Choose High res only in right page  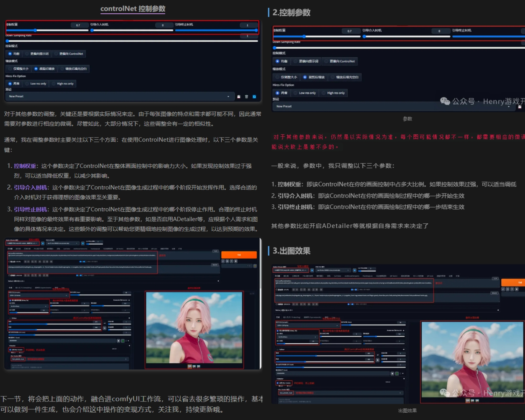coord(334,93)
